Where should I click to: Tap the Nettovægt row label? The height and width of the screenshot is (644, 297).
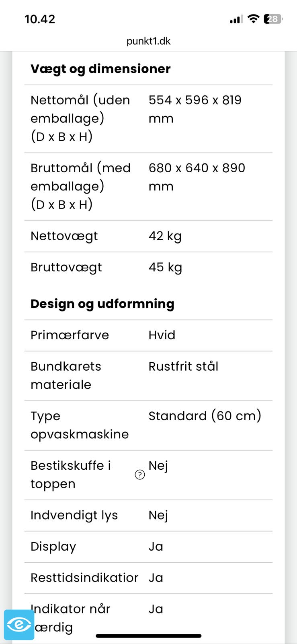point(64,236)
